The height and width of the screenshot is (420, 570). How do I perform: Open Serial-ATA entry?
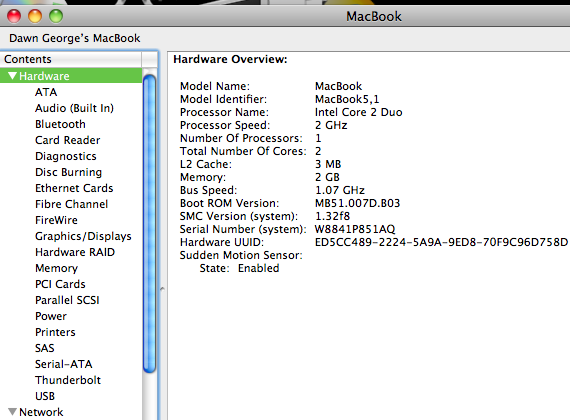(63, 364)
